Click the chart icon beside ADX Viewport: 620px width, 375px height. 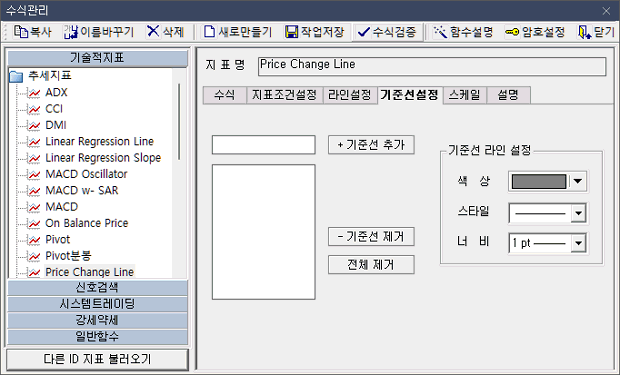pyautogui.click(x=34, y=93)
